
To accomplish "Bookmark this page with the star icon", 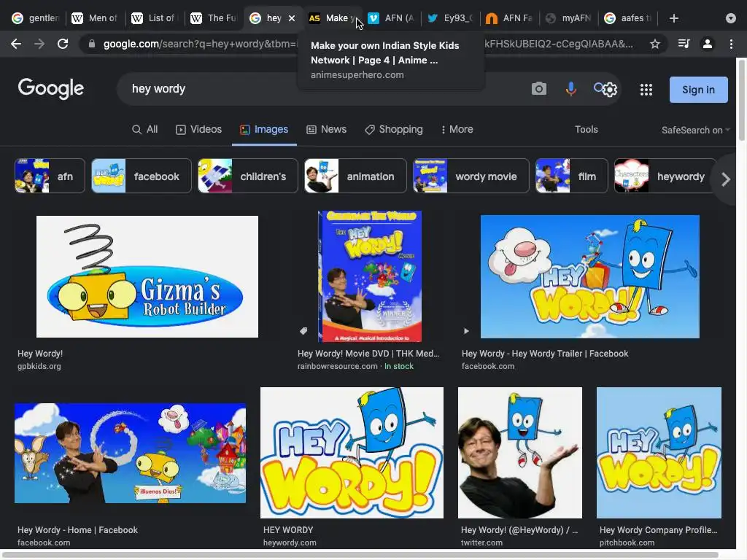I will point(655,44).
